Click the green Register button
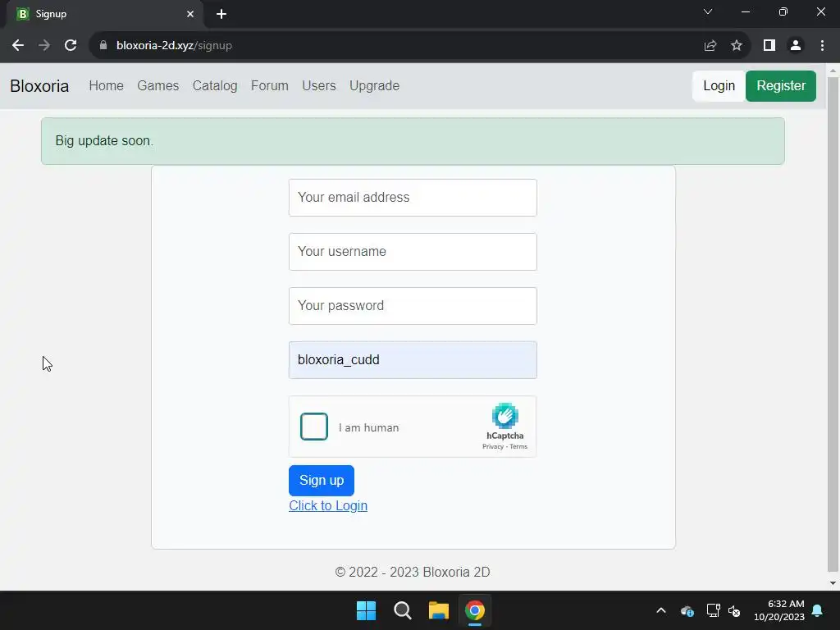840x630 pixels. click(x=781, y=85)
